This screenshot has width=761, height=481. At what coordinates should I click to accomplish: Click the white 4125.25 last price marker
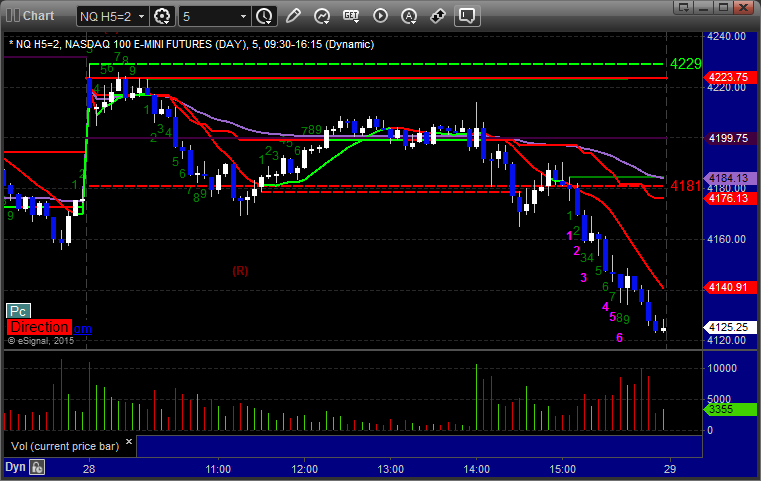pos(730,327)
